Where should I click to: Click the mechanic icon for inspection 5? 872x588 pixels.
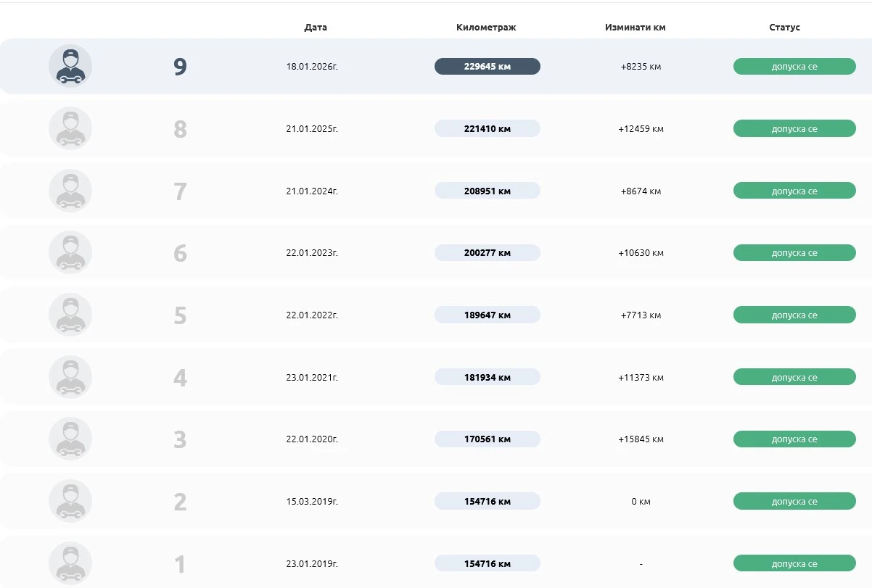coord(70,315)
